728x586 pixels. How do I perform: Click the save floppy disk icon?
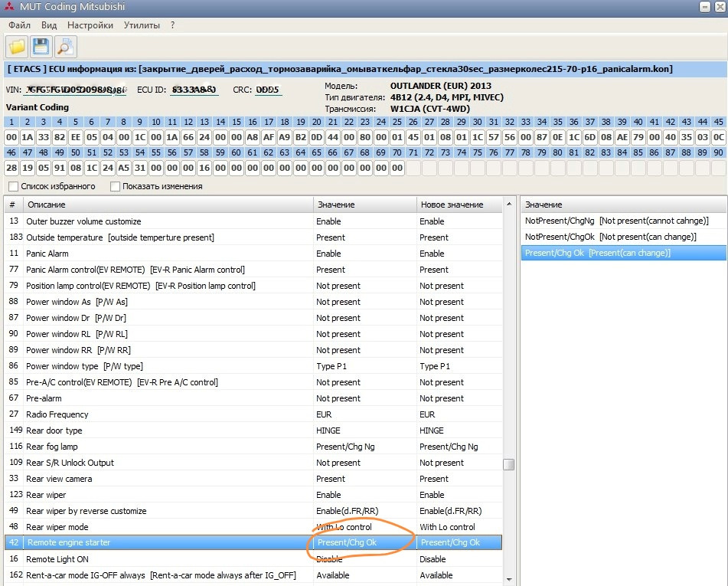[x=41, y=47]
